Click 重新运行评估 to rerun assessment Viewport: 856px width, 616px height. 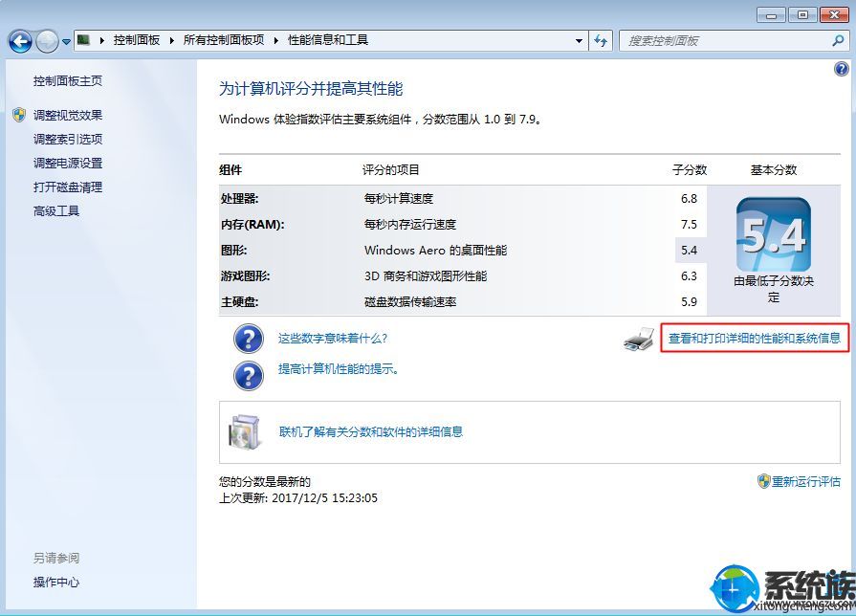(805, 482)
